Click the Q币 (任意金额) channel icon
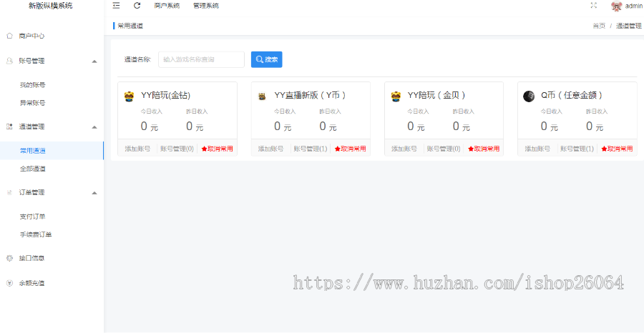Viewport: 644px width, 333px height. tap(529, 96)
